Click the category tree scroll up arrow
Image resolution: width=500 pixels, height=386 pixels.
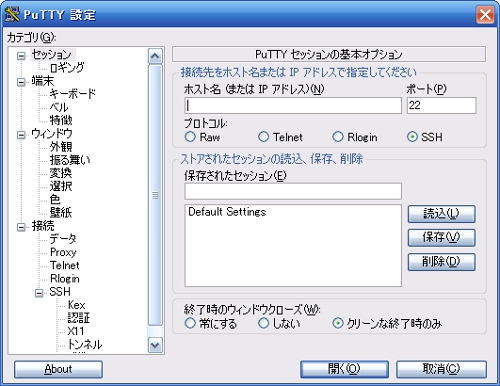coord(155,56)
